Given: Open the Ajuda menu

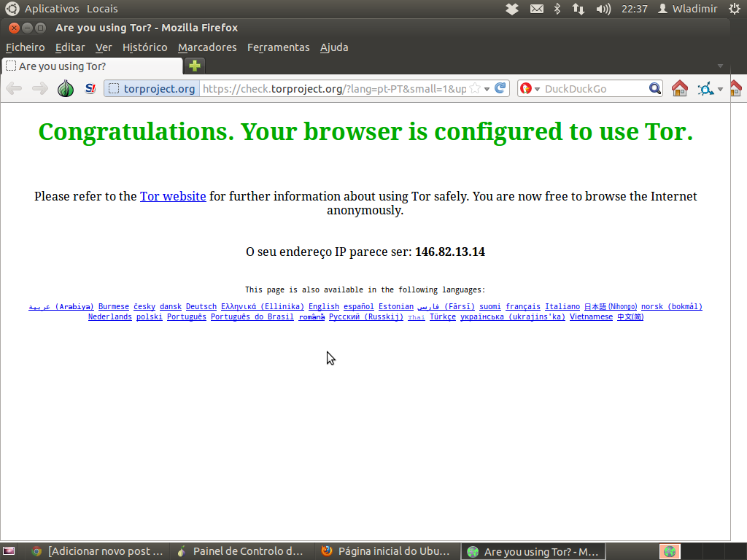Looking at the screenshot, I should point(334,47).
